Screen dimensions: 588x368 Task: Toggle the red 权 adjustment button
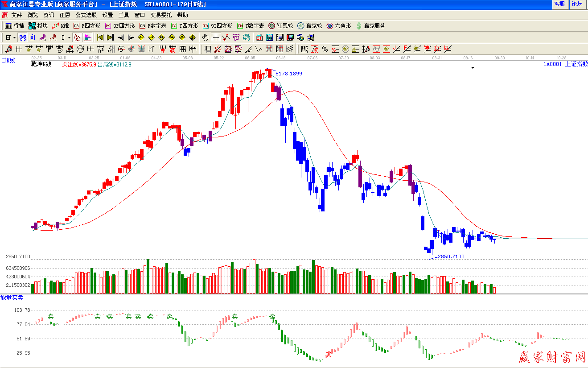[x=77, y=37]
